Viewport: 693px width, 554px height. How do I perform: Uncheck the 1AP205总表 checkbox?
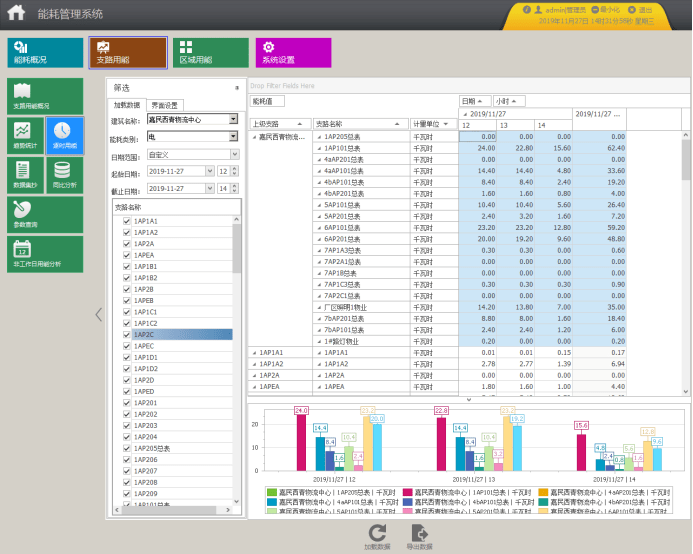[127, 448]
